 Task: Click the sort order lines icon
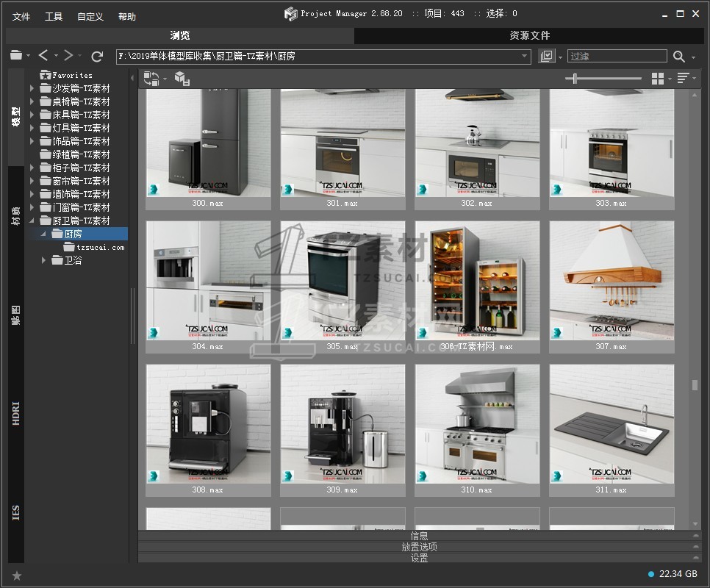pyautogui.click(x=683, y=79)
